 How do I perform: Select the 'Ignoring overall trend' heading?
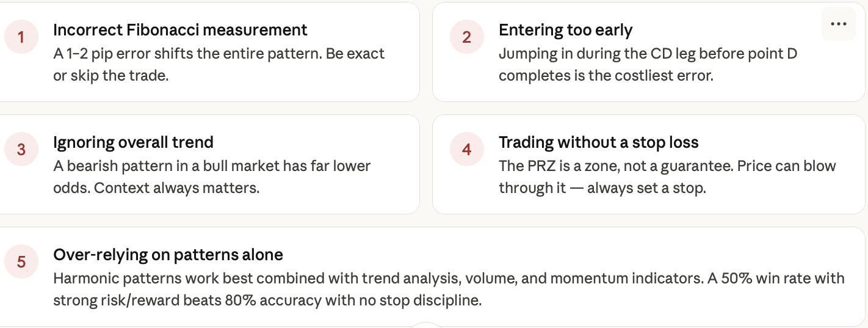click(133, 142)
